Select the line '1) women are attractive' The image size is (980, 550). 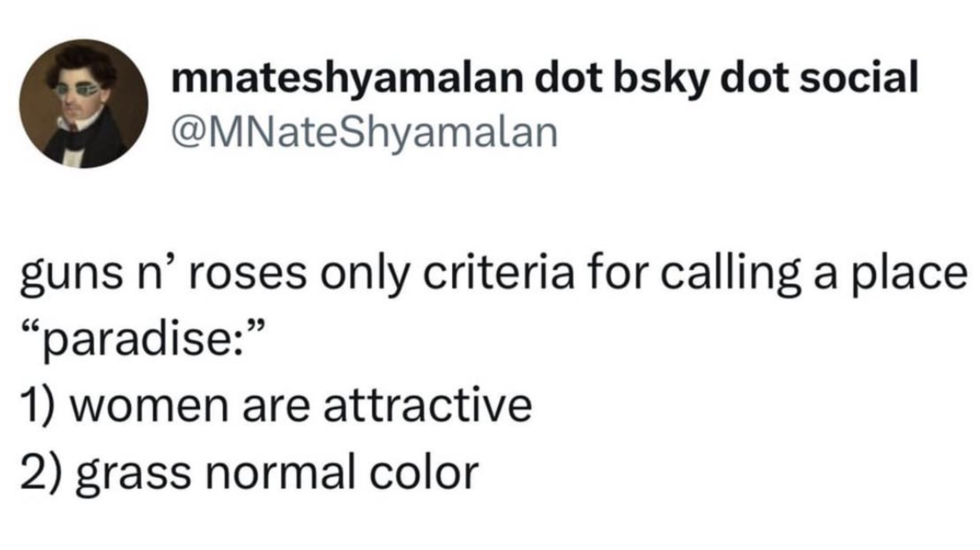point(276,406)
